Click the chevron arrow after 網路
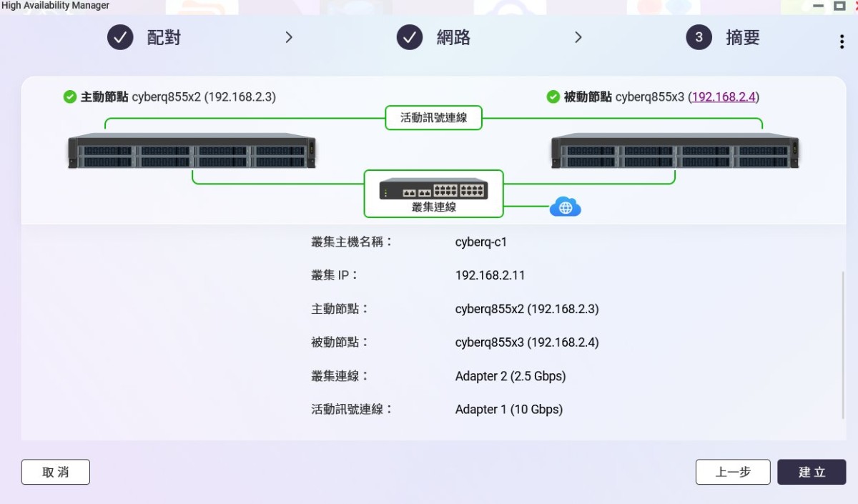Image resolution: width=858 pixels, height=504 pixels. [x=578, y=37]
